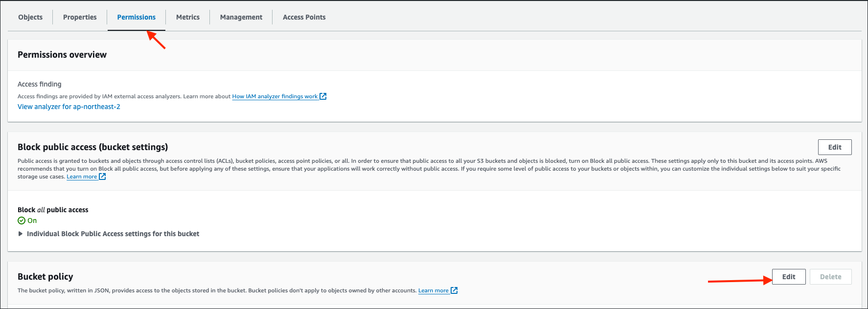
Task: Select the Permissions tab
Action: (x=136, y=17)
